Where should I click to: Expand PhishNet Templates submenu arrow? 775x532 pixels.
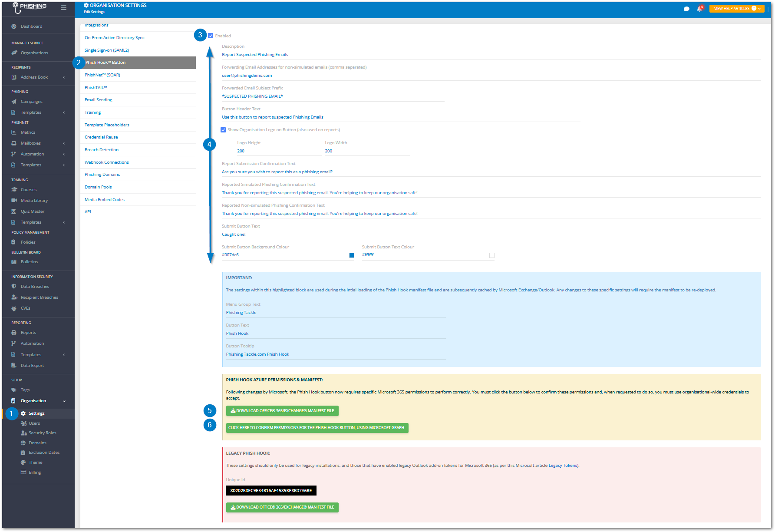(64, 165)
